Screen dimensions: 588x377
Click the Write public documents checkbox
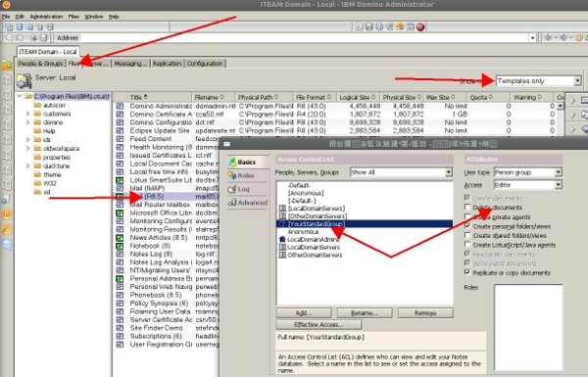tap(467, 263)
